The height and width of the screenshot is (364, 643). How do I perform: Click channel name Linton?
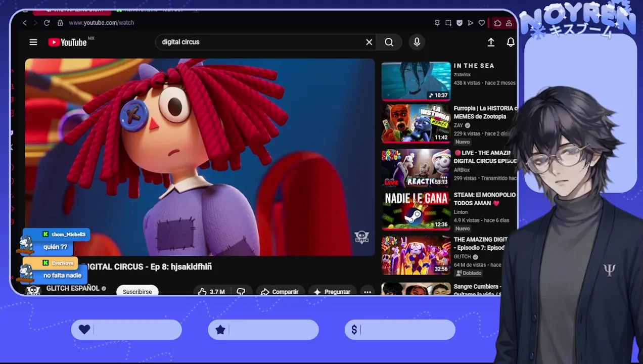pos(461,212)
